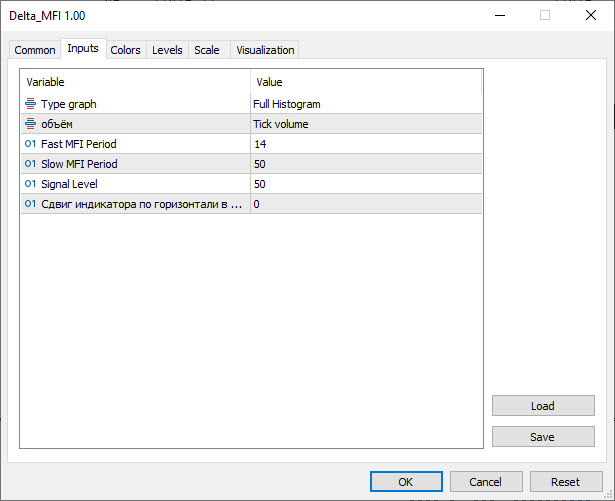Click the Slow MFI Period integer icon
Image resolution: width=615 pixels, height=501 pixels.
(x=30, y=164)
